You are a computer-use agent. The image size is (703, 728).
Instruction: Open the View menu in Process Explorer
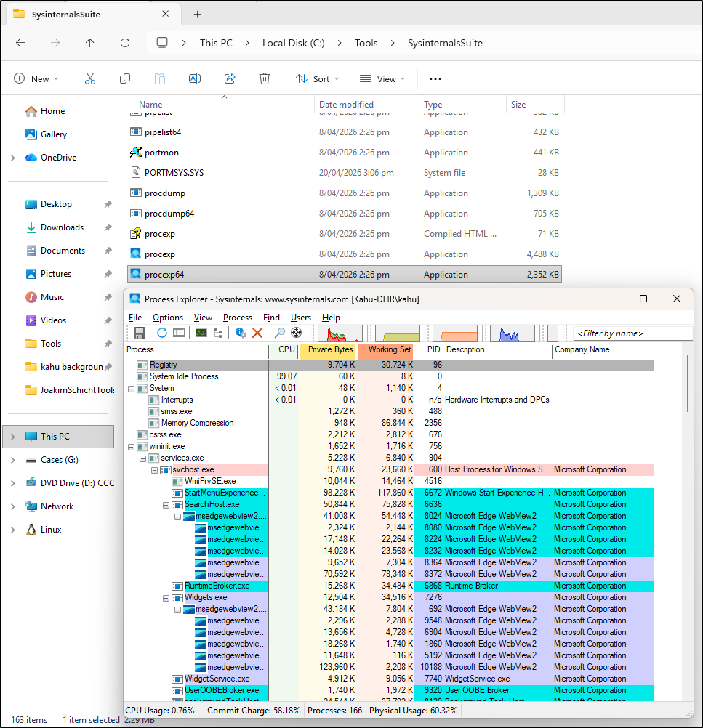pos(203,317)
